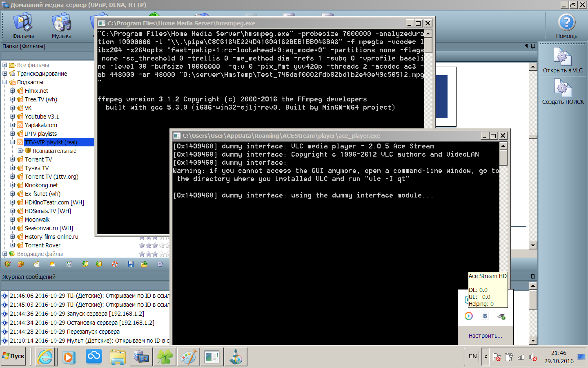Click the red lifebuoy icon in toolbar

[x=115, y=265]
